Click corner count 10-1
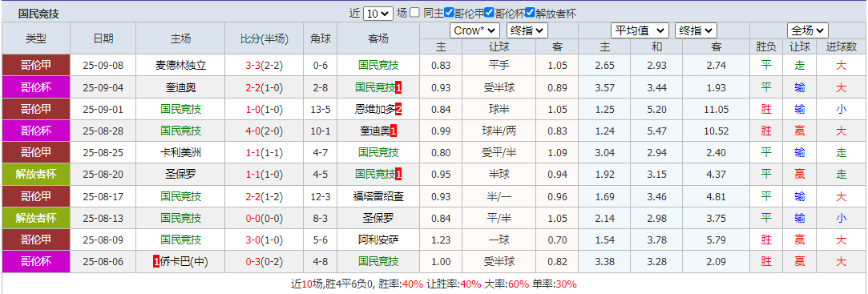Screen dimensions: 868x294 [x=320, y=131]
